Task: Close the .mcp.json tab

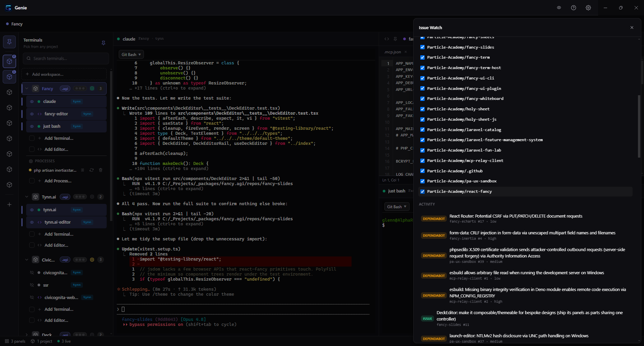Action: [x=406, y=52]
